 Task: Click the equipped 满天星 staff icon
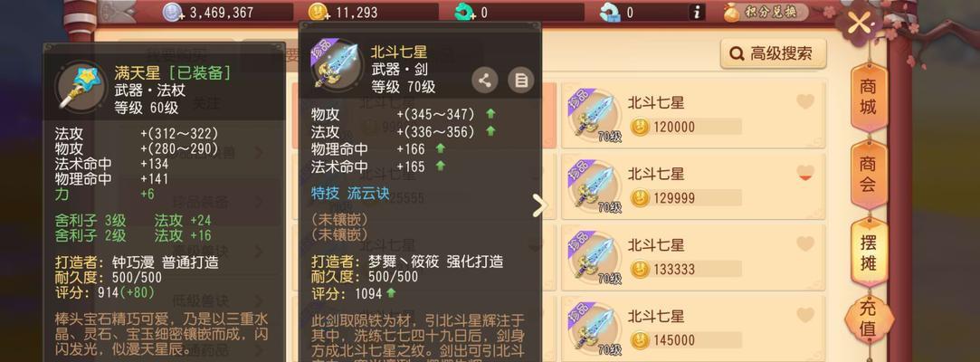[80, 88]
